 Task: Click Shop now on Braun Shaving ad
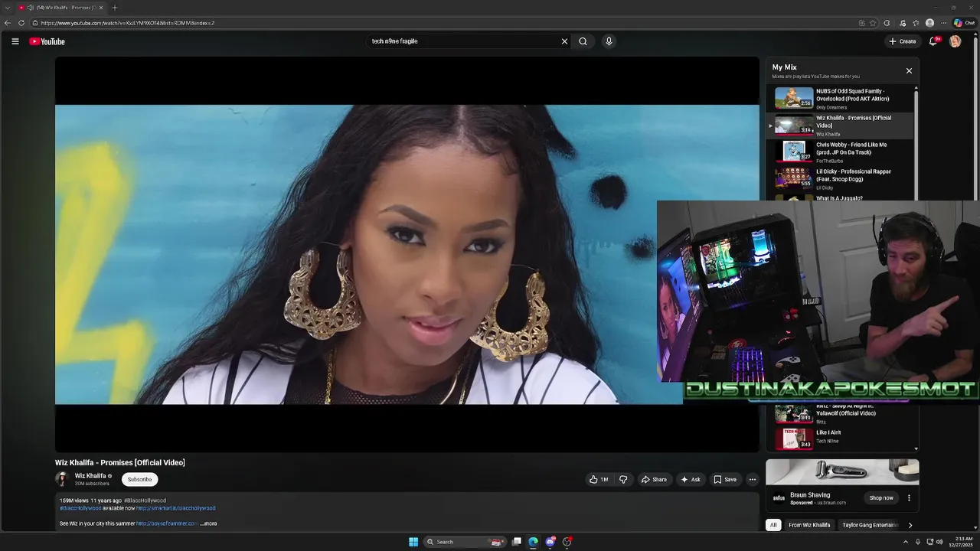[x=881, y=498]
